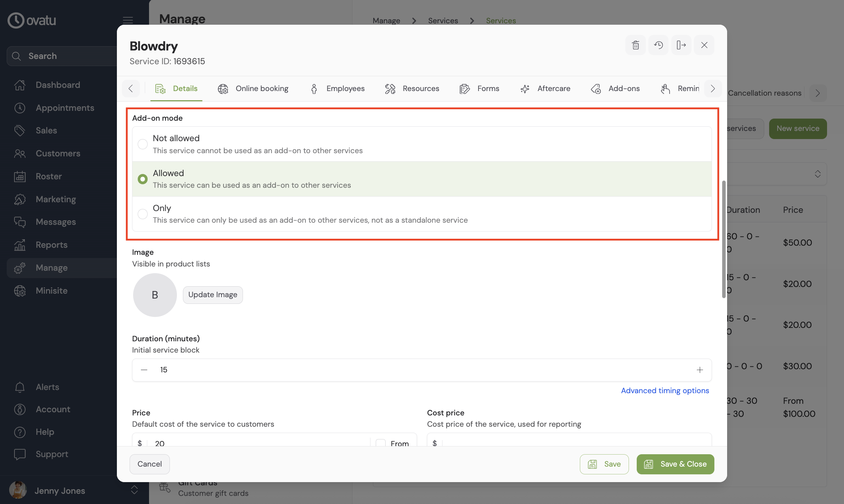Select the Not allowed add-on mode
The height and width of the screenshot is (504, 844).
[x=143, y=144]
